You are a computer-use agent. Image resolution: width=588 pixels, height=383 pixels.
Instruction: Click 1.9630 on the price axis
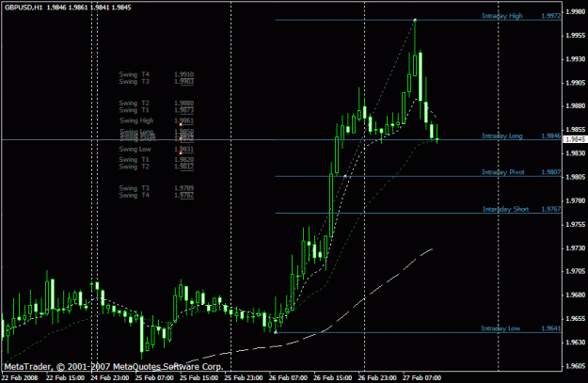(576, 343)
